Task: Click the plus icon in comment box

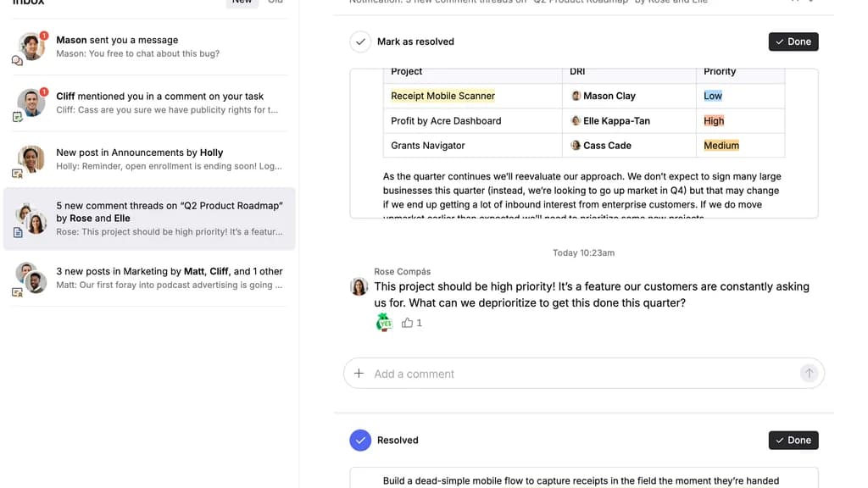Action: (x=359, y=374)
